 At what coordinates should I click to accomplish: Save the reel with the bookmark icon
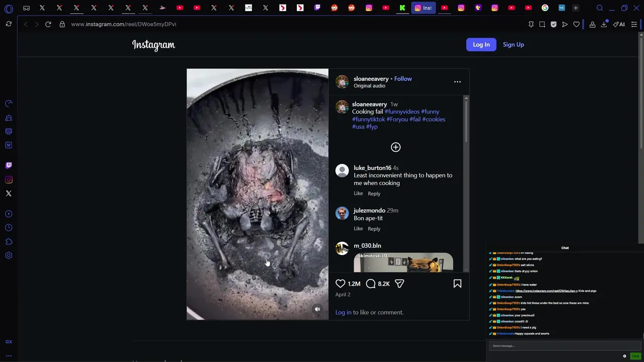457,284
